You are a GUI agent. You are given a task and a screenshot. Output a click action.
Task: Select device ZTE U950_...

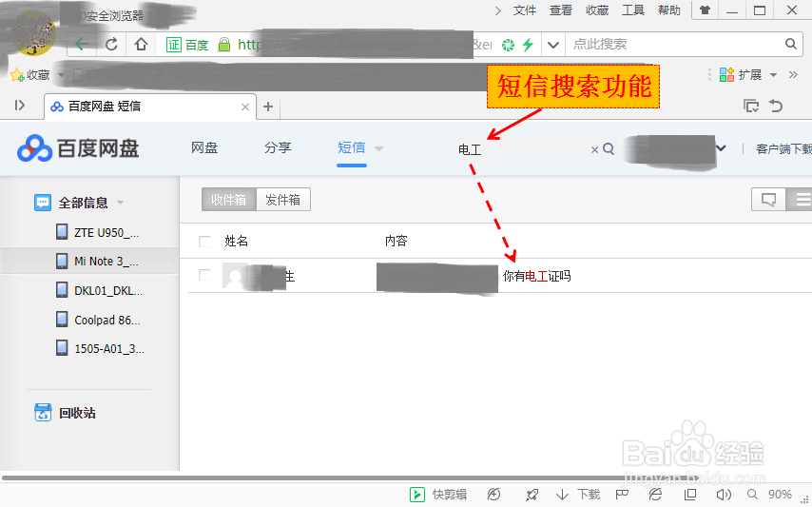tap(97, 232)
